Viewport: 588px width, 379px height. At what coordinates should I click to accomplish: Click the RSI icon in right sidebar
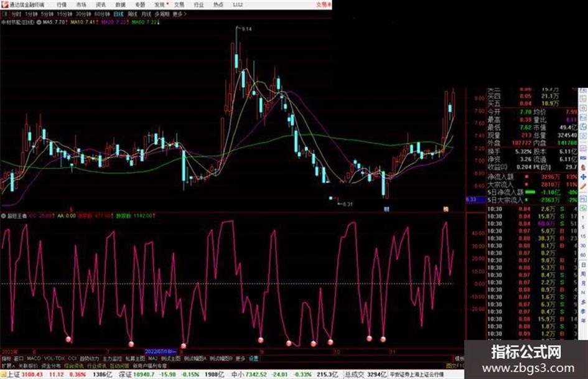click(x=583, y=159)
